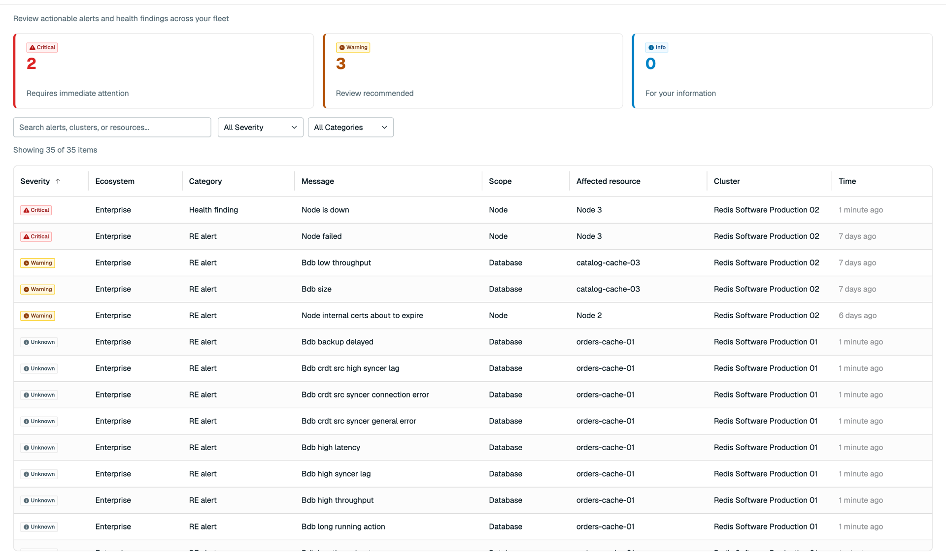Focus the search alerts input field
The height and width of the screenshot is (560, 946).
click(112, 127)
